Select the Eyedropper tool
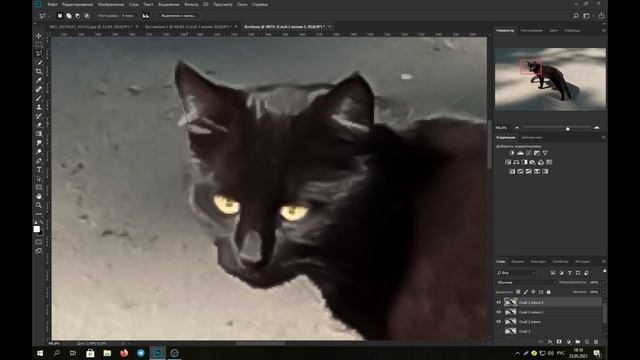The height and width of the screenshot is (360, 640). click(x=39, y=80)
